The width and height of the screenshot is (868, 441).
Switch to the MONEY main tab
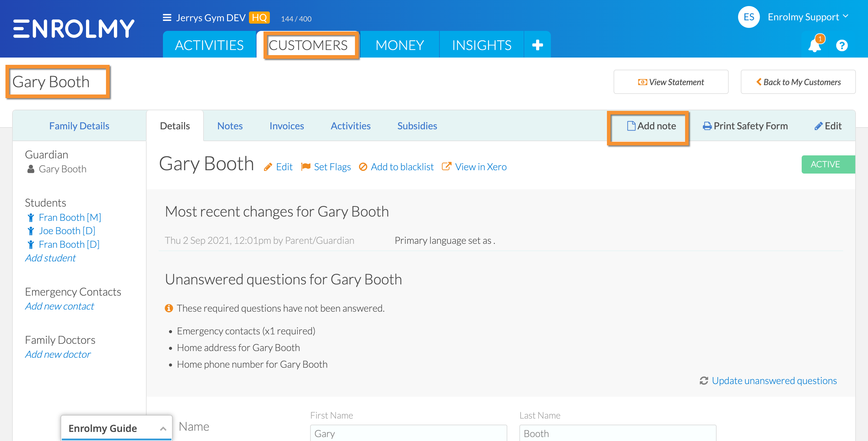pos(400,45)
